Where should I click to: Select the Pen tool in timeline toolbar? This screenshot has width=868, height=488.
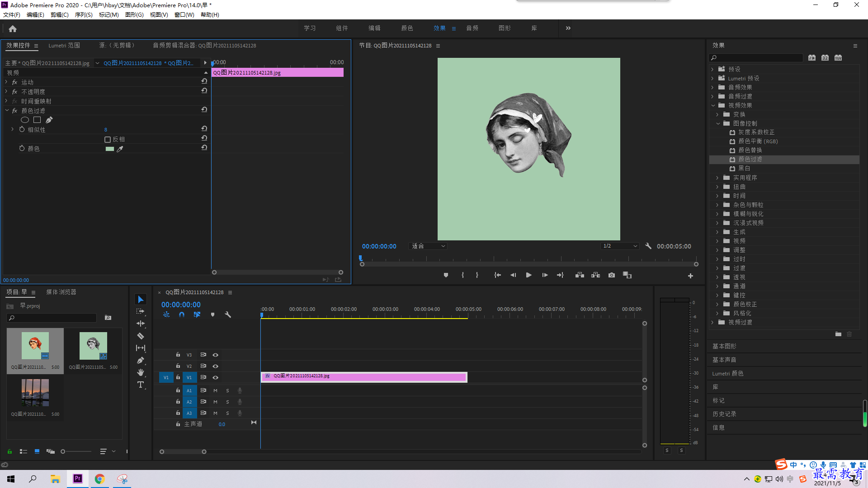141,360
